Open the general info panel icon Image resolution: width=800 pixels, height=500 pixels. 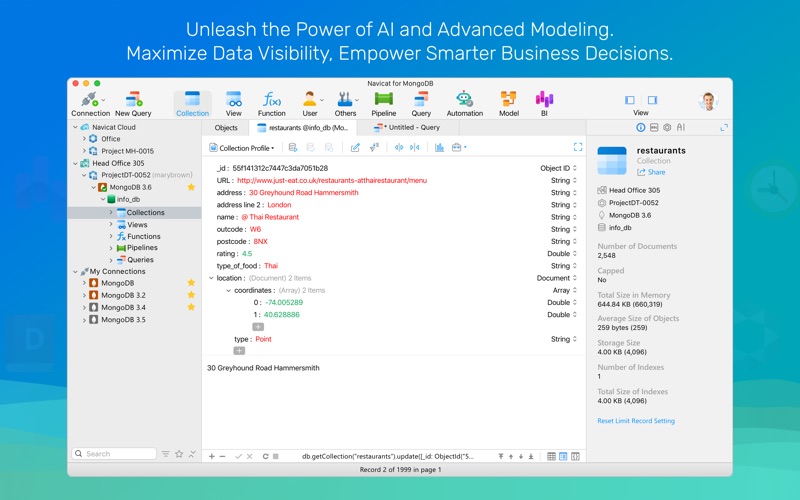pyautogui.click(x=640, y=128)
